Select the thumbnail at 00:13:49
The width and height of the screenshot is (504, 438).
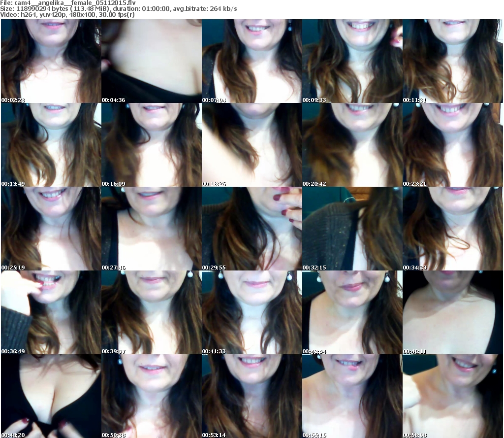(51, 145)
